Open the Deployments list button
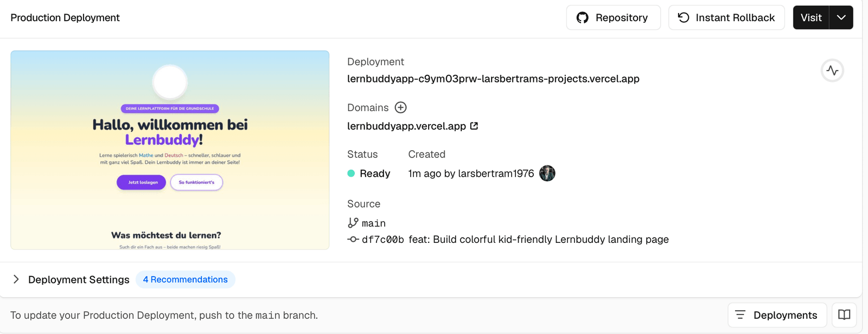Image resolution: width=868 pixels, height=334 pixels. coord(777,315)
